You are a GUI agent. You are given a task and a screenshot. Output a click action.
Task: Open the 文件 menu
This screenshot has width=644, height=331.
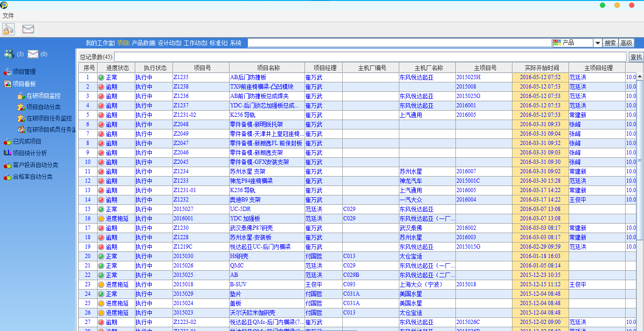coord(8,16)
